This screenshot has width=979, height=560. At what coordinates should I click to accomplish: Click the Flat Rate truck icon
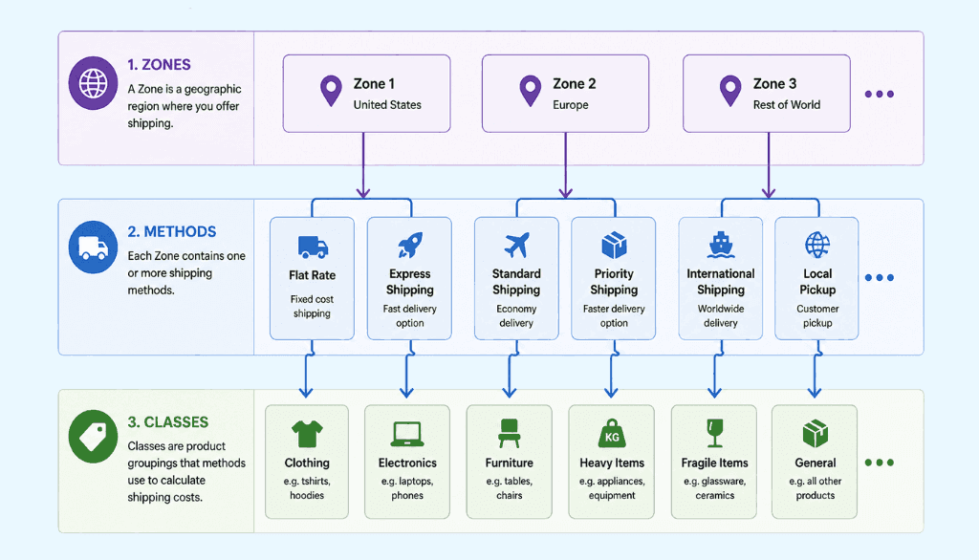click(x=313, y=248)
